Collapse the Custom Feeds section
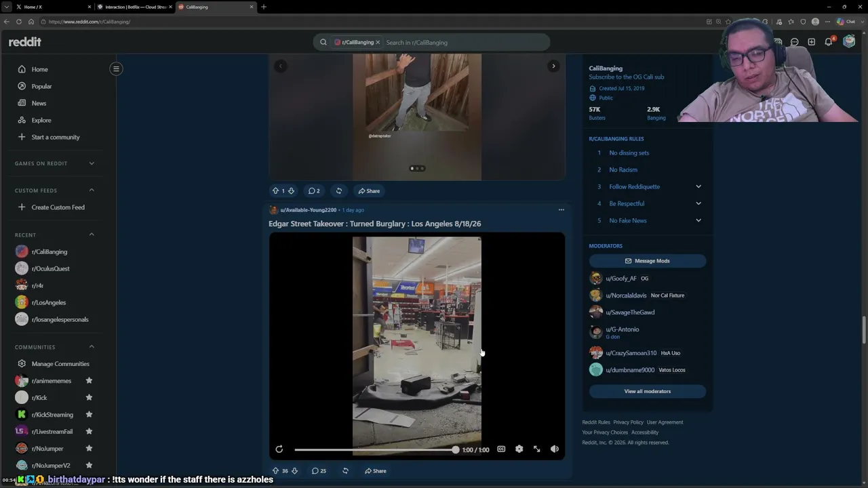 pyautogui.click(x=92, y=190)
